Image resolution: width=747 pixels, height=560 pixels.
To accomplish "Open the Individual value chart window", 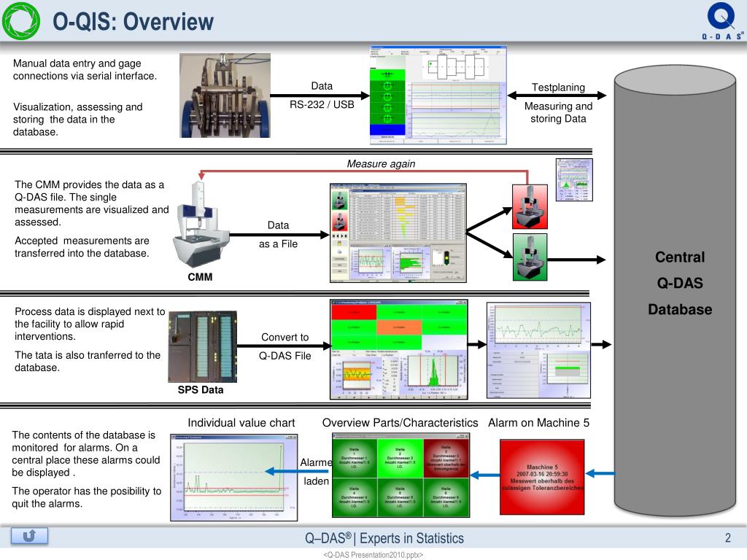I will (234, 477).
